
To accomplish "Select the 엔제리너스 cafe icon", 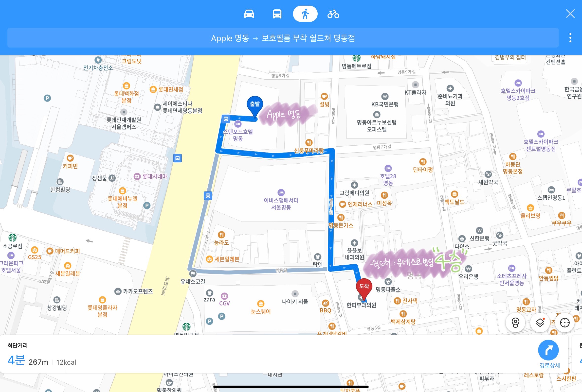I will [342, 204].
